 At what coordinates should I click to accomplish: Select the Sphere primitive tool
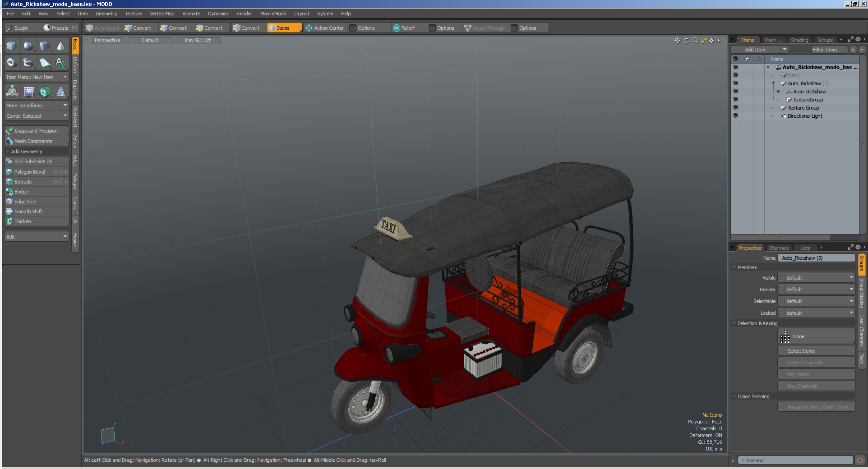click(x=28, y=46)
